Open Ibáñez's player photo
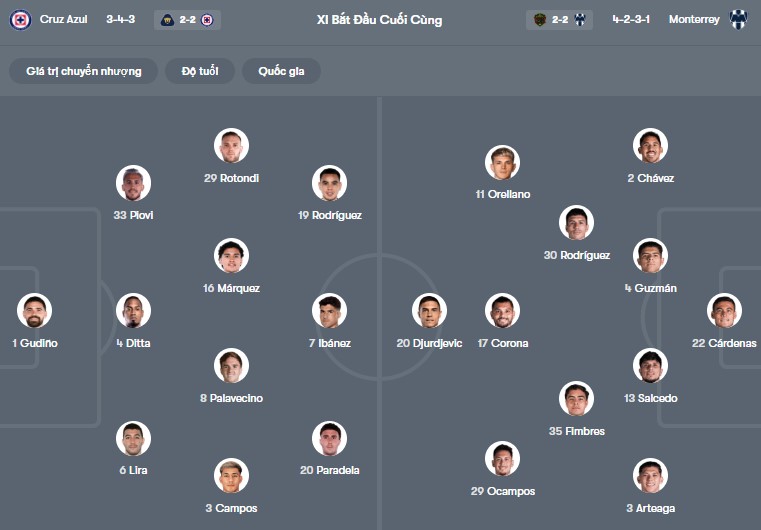Viewport: 761px width, 530px height. coord(329,311)
